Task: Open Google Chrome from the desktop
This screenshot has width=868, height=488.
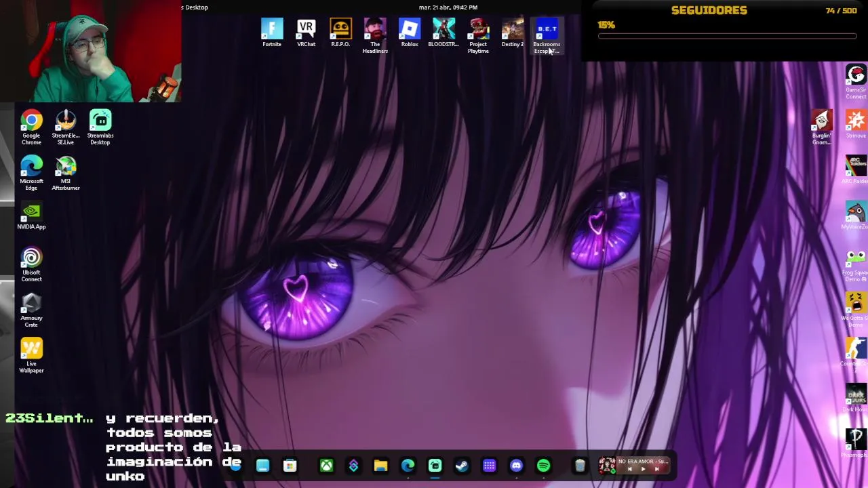Action: (31, 127)
